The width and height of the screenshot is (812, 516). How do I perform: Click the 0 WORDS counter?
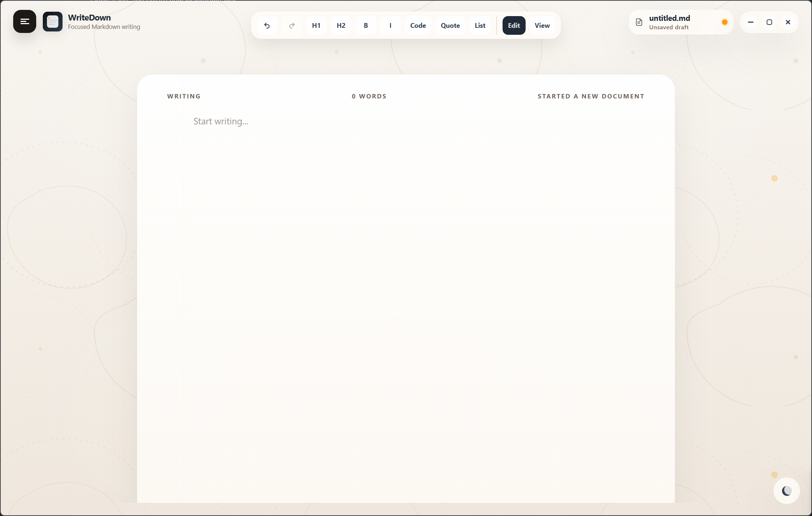coord(369,96)
